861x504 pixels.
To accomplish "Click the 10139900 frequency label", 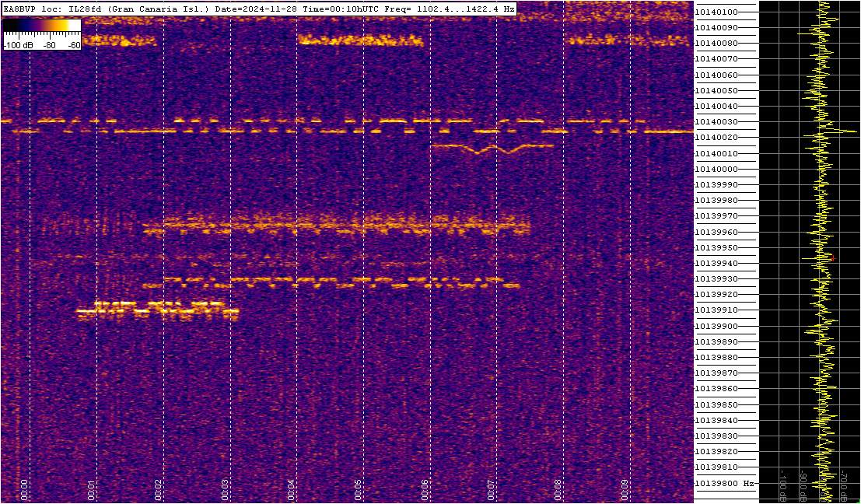I will tap(716, 326).
